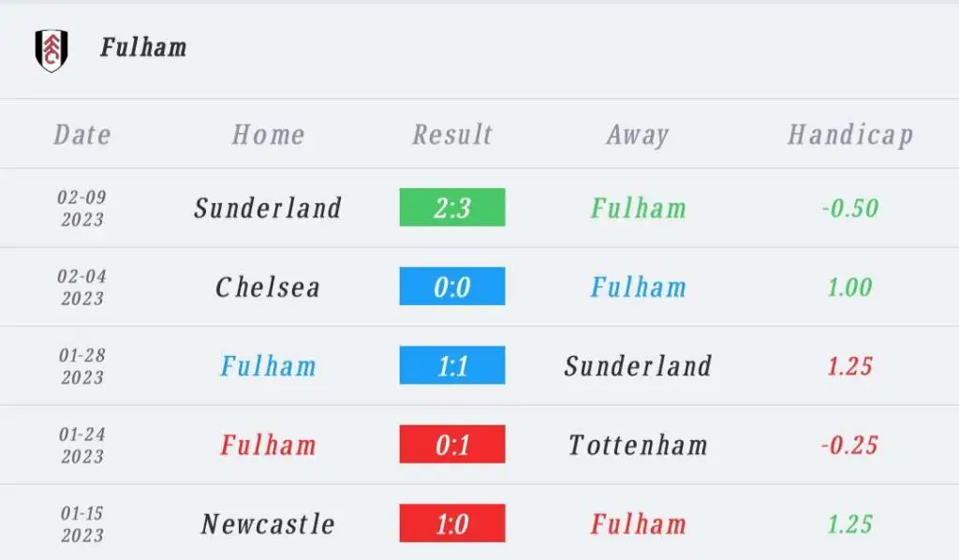
Task: Open the green 2:3 result badge
Action: (452, 207)
